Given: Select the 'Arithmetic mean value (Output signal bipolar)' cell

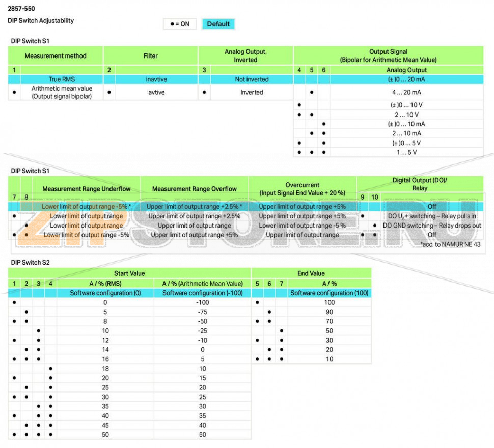Looking at the screenshot, I should pos(62,92).
